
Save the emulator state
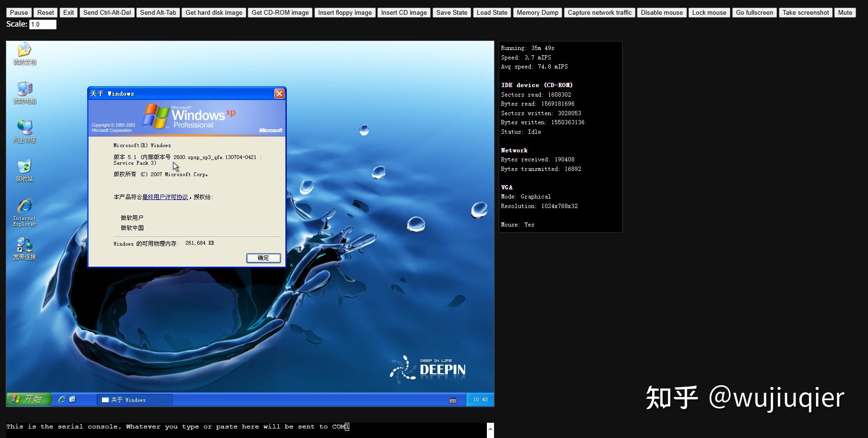[x=451, y=12]
